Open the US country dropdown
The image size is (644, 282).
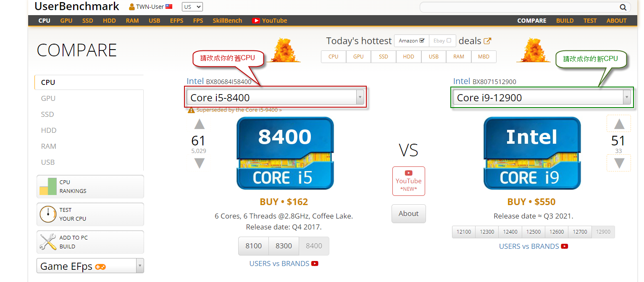(x=192, y=7)
